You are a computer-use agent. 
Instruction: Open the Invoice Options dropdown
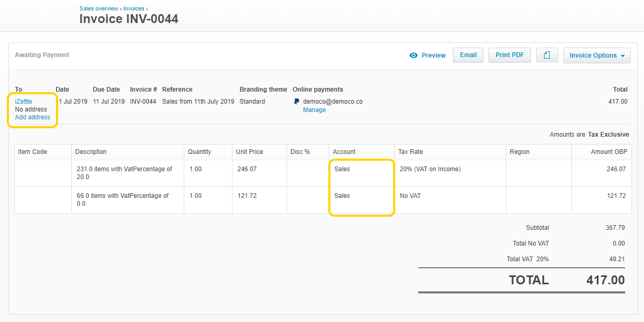coord(597,55)
